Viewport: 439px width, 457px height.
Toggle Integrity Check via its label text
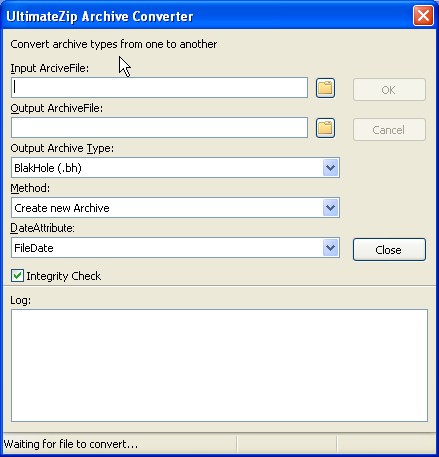(64, 276)
